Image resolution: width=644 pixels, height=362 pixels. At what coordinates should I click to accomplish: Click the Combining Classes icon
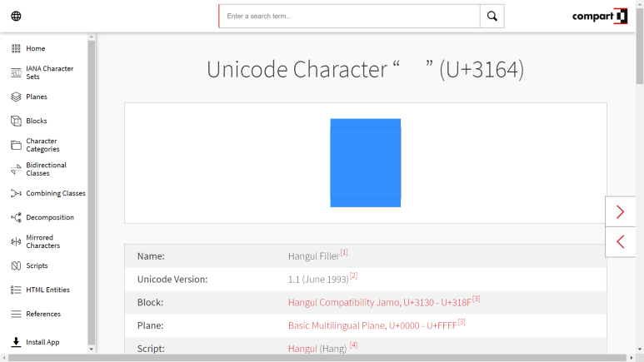(x=16, y=193)
